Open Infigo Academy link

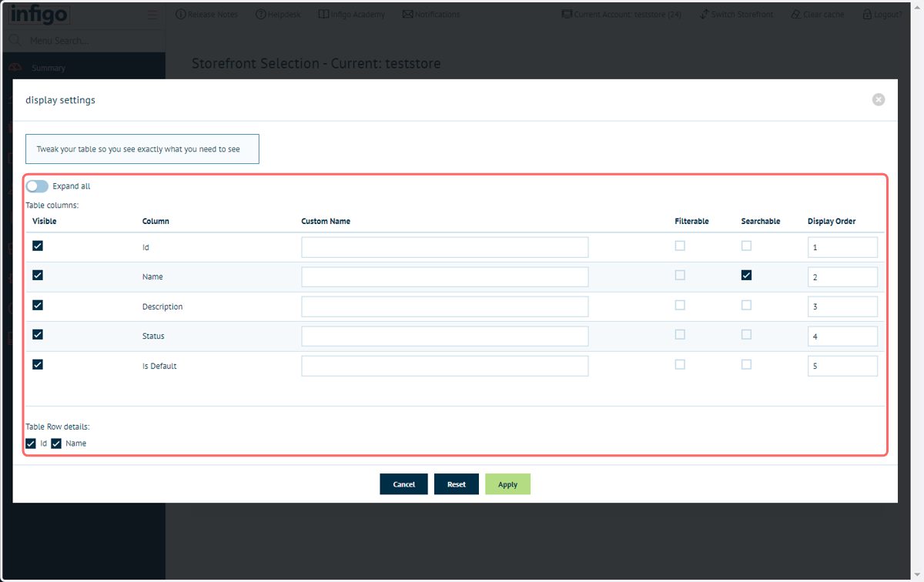coord(351,15)
